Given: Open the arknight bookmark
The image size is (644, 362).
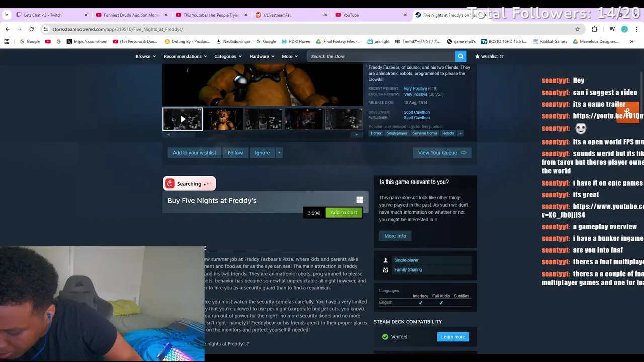Looking at the screenshot, I should 379,42.
